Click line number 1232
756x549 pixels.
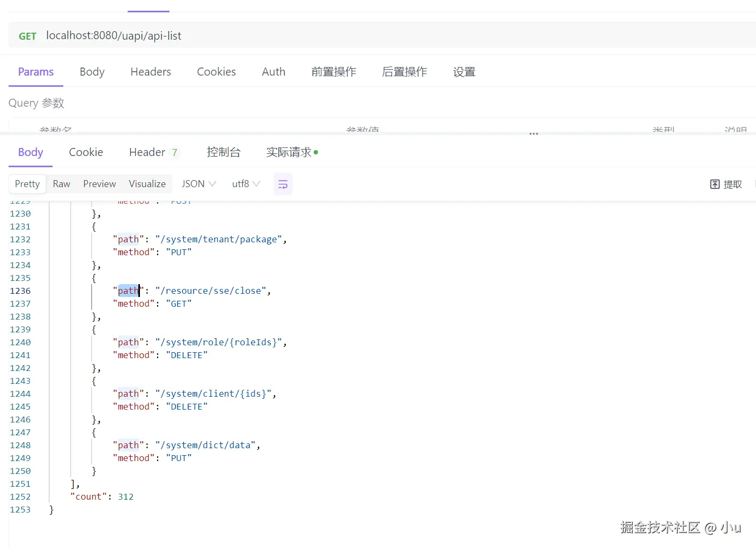20,239
